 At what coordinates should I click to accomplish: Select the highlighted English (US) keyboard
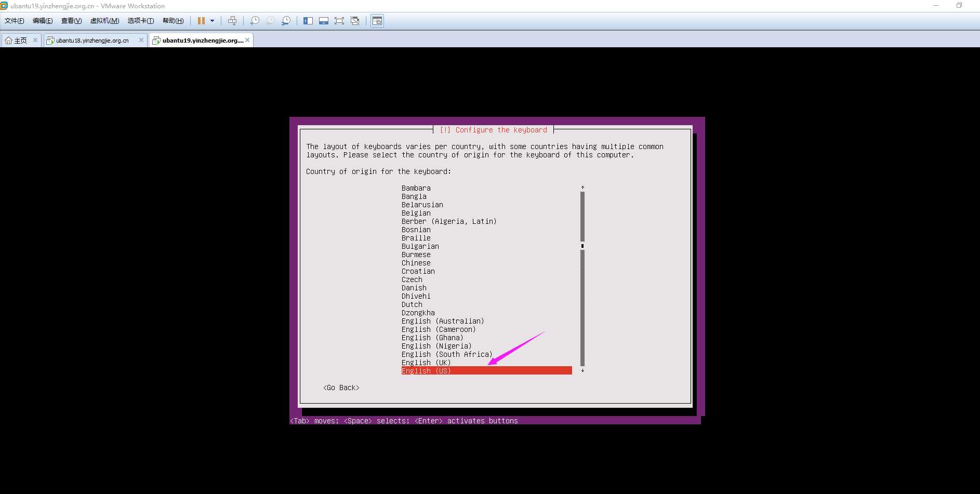486,371
